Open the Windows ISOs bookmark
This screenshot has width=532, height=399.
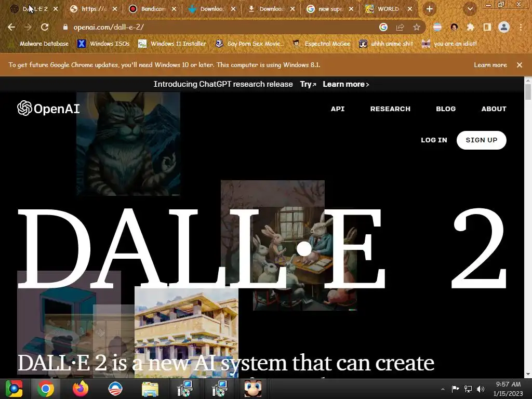point(104,44)
